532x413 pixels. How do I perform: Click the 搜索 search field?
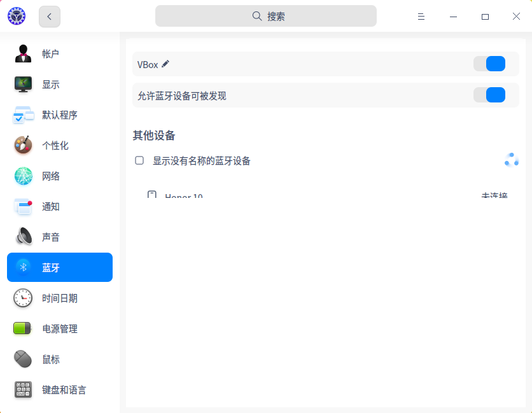(265, 16)
